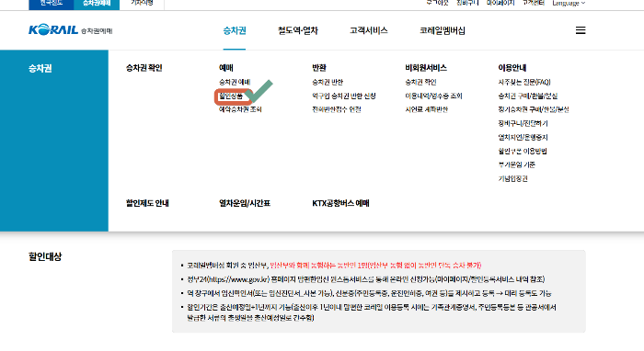This screenshot has height=351, width=644.
Task: Open 기념입장권 link
Action: click(513, 179)
